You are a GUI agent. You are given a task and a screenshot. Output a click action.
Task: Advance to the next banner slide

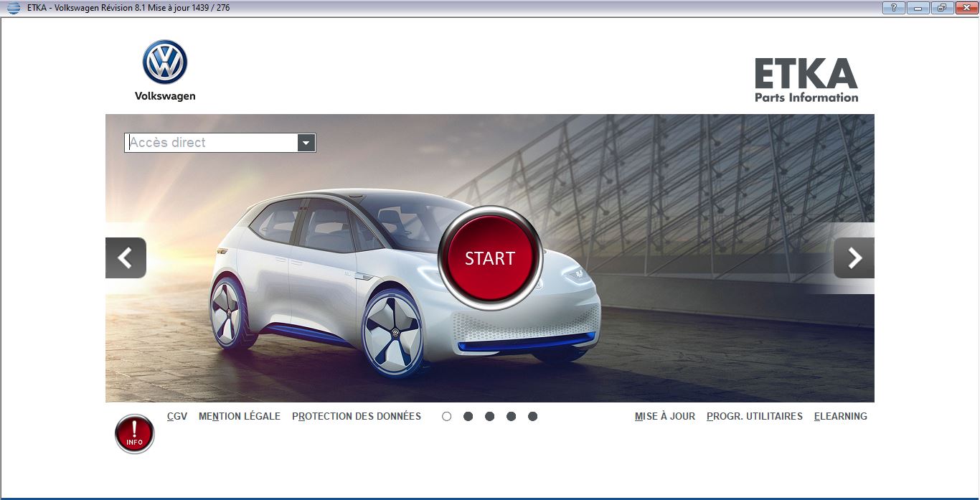pos(854,258)
